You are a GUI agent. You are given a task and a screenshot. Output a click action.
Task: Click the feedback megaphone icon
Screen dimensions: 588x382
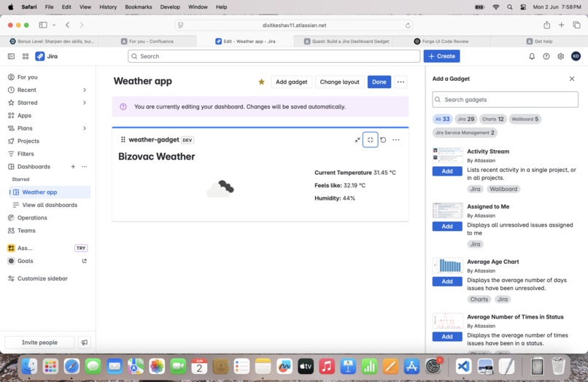pyautogui.click(x=85, y=342)
